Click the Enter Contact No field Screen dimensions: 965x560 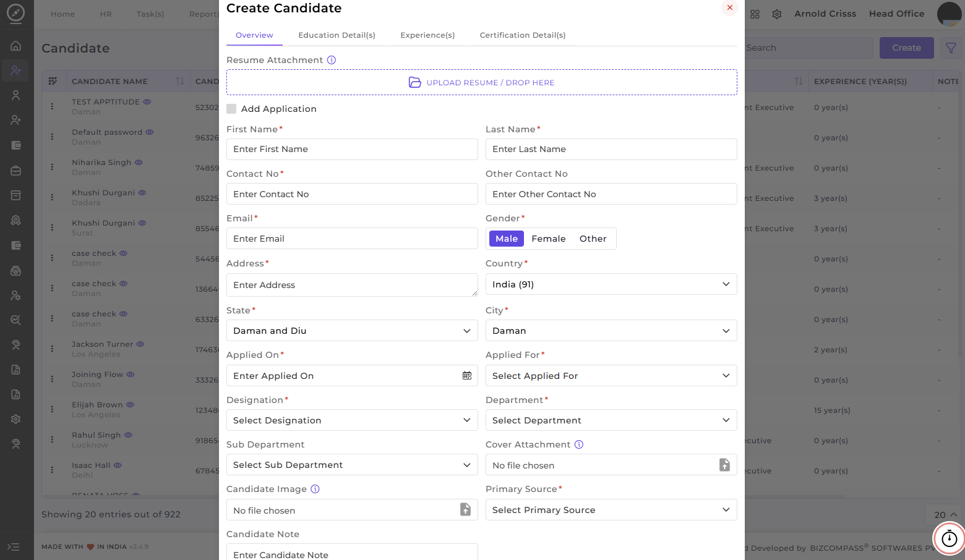(352, 194)
